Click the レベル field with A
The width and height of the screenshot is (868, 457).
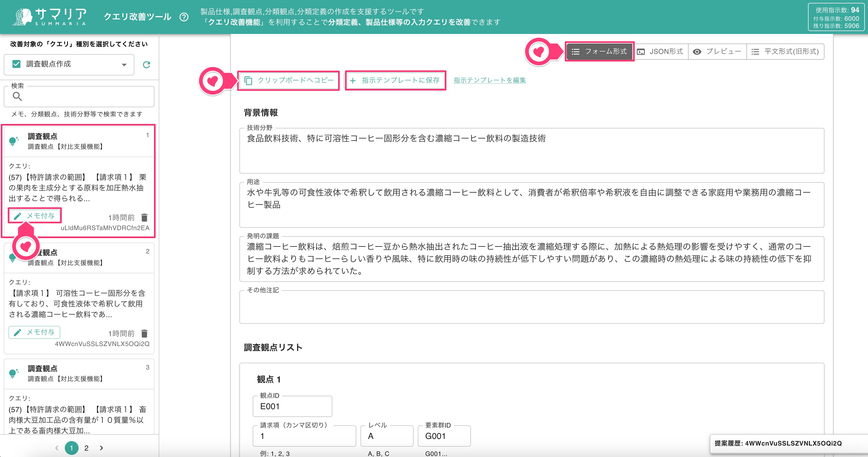point(387,436)
